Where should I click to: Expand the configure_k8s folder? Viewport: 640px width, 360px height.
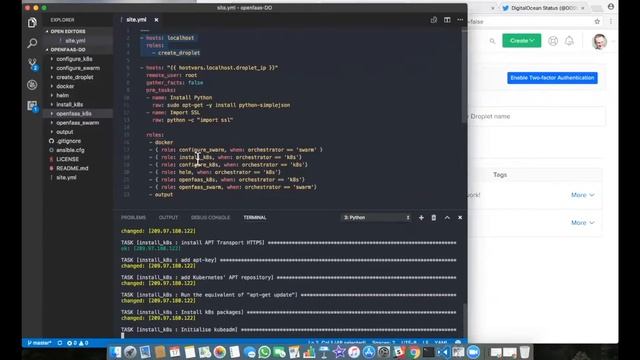(74, 59)
